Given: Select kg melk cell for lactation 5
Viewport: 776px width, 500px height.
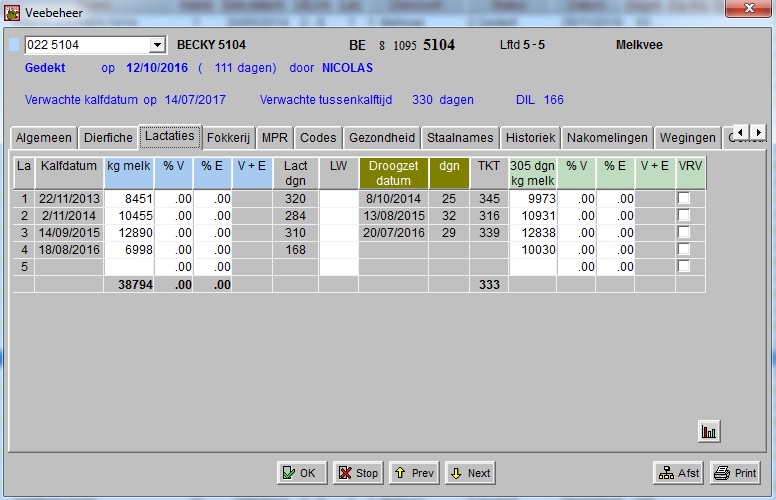Looking at the screenshot, I should pos(128,267).
